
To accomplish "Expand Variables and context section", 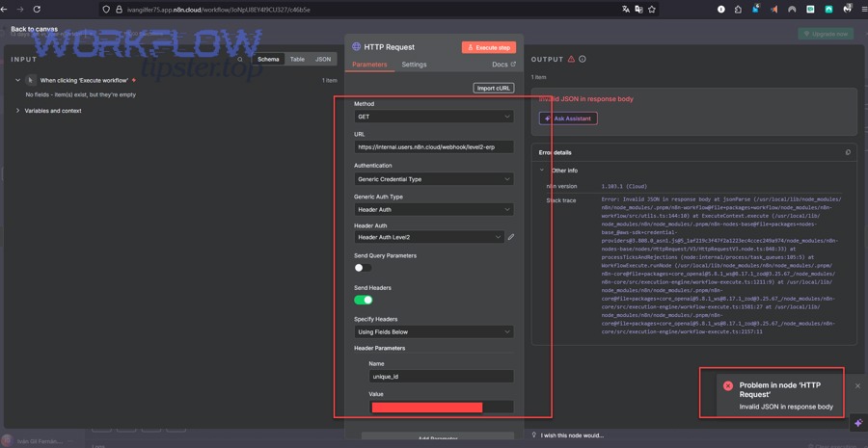I will (17, 111).
